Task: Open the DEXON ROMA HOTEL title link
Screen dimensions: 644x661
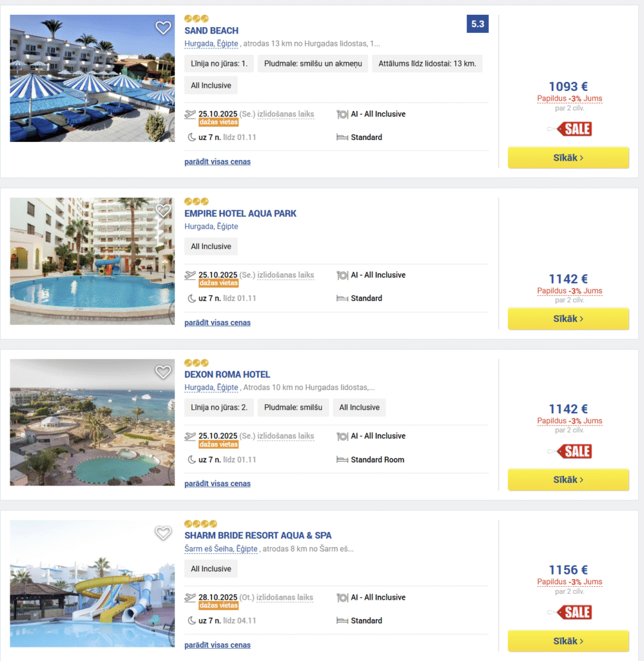Action: (x=227, y=374)
